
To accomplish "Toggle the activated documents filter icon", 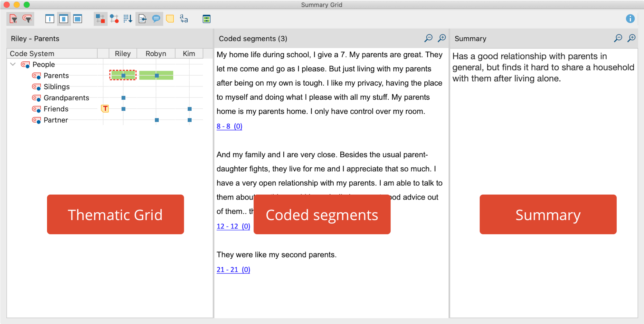I will click(14, 19).
